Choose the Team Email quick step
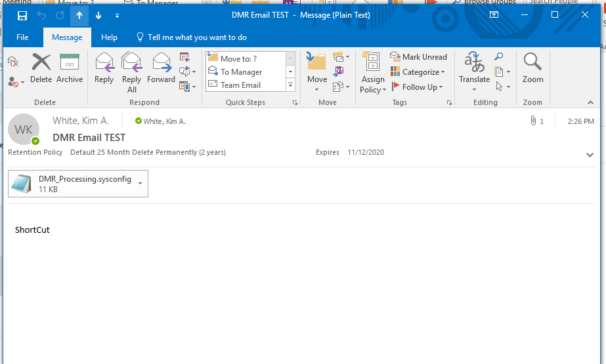 coord(246,85)
